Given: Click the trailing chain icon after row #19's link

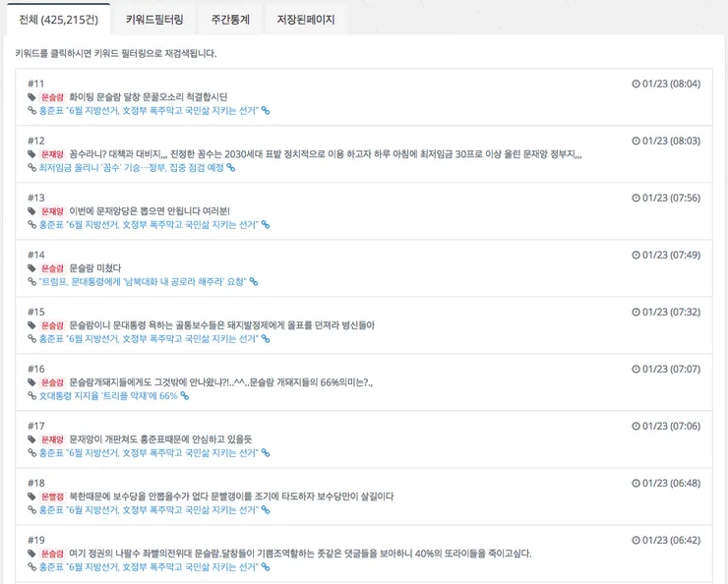Looking at the screenshot, I should point(266,567).
